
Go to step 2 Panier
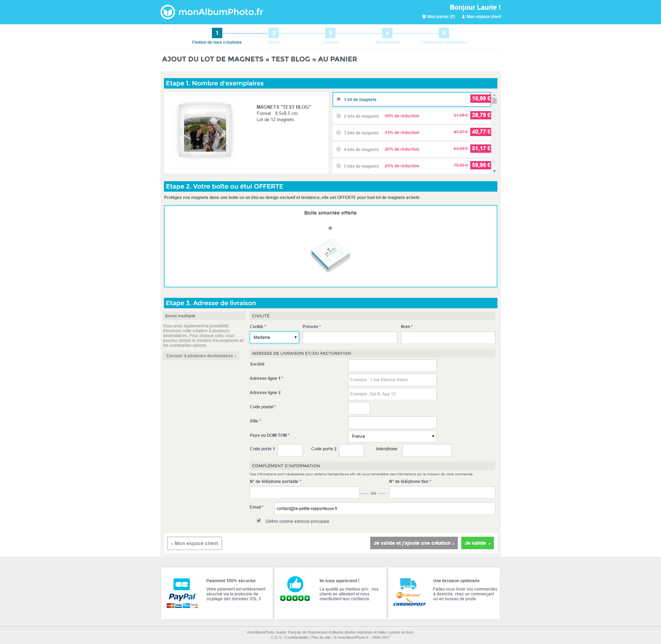coord(273,33)
